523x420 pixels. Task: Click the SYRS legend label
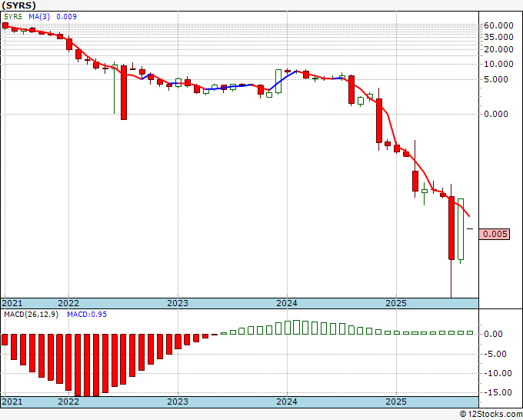tap(13, 17)
